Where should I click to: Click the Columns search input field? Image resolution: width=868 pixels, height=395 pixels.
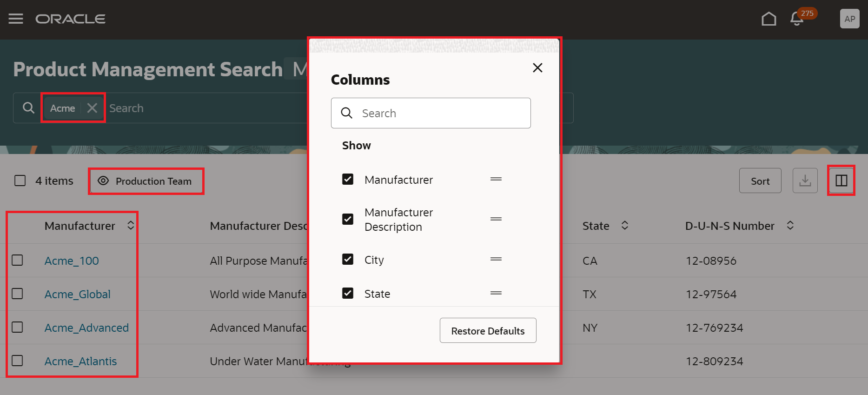point(431,113)
